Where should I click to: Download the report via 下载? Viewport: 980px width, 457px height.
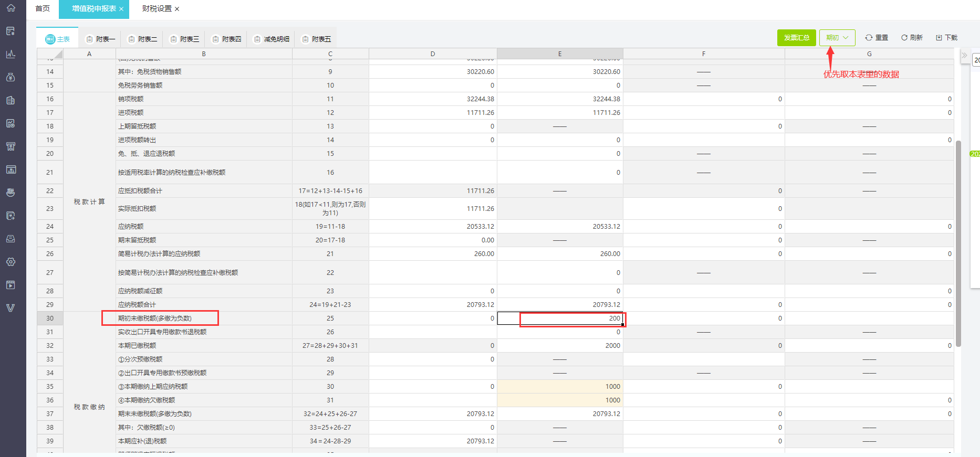pos(946,38)
